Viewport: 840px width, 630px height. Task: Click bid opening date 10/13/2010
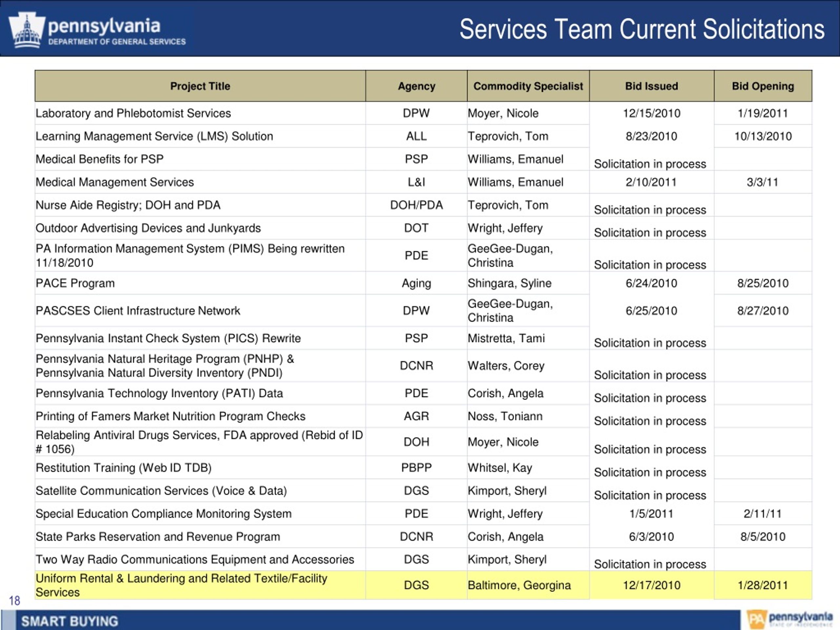point(763,136)
